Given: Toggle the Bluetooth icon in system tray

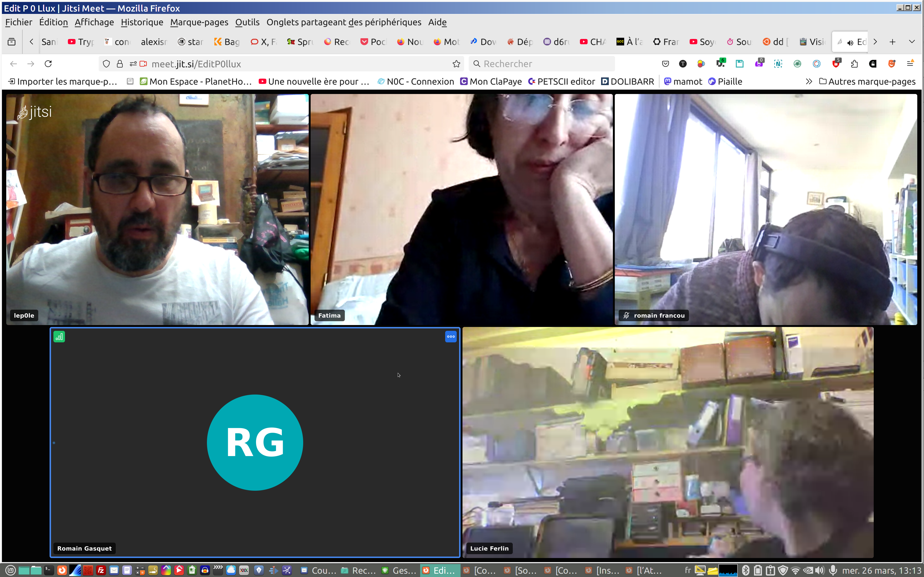Looking at the screenshot, I should pyautogui.click(x=745, y=570).
